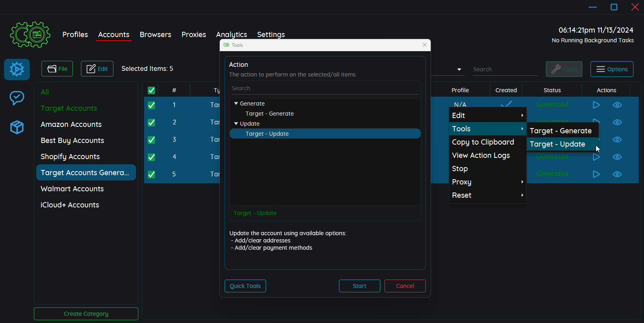The width and height of the screenshot is (644, 323).
Task: Click the app logo gear icon
Action: tap(30, 35)
